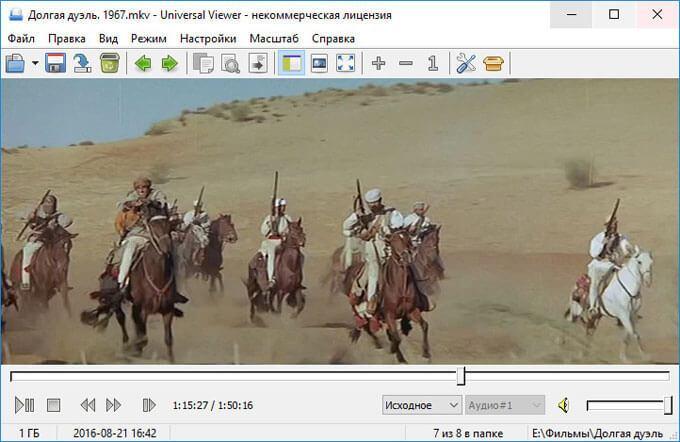Open the Масштаб menu
This screenshot has height=442, width=680.
click(x=274, y=39)
